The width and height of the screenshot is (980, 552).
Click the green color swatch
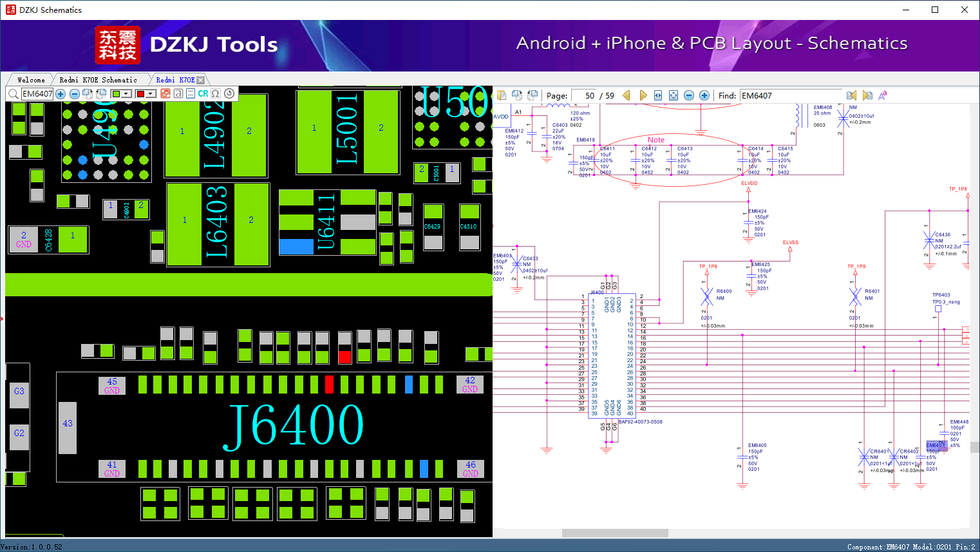click(116, 94)
